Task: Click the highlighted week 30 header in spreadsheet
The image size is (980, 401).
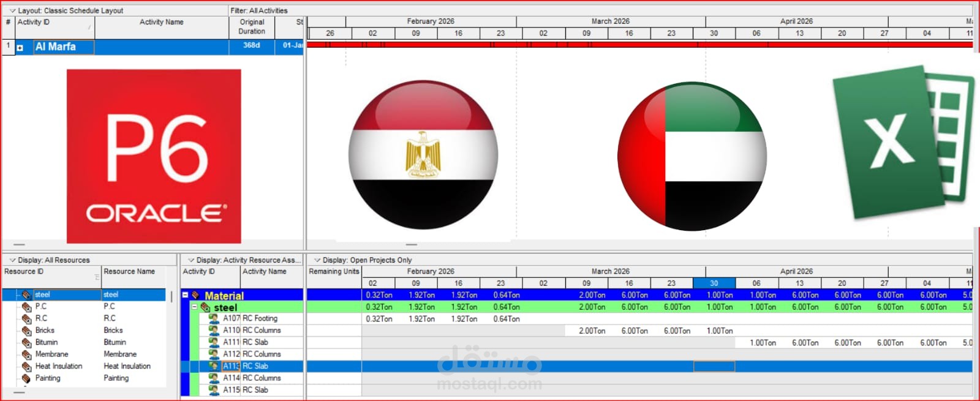Action: (714, 283)
